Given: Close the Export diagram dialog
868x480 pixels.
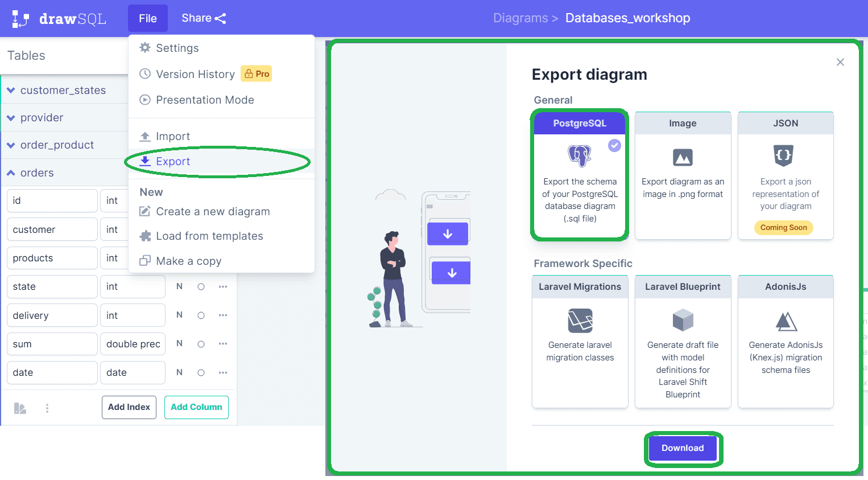Looking at the screenshot, I should [x=840, y=62].
